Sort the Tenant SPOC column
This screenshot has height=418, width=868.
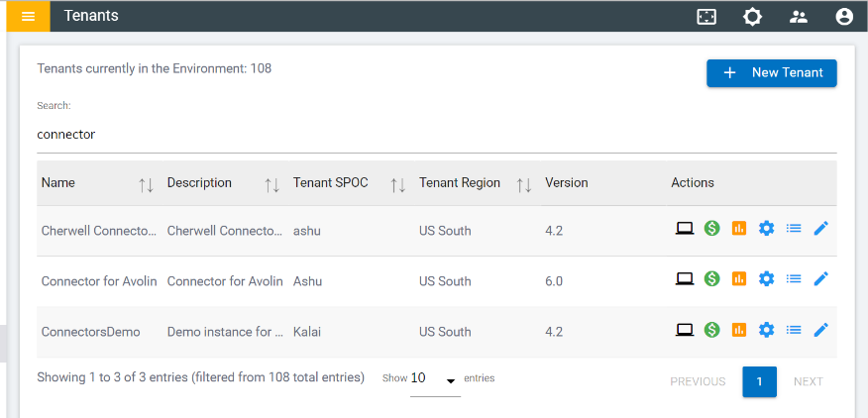[x=398, y=184]
